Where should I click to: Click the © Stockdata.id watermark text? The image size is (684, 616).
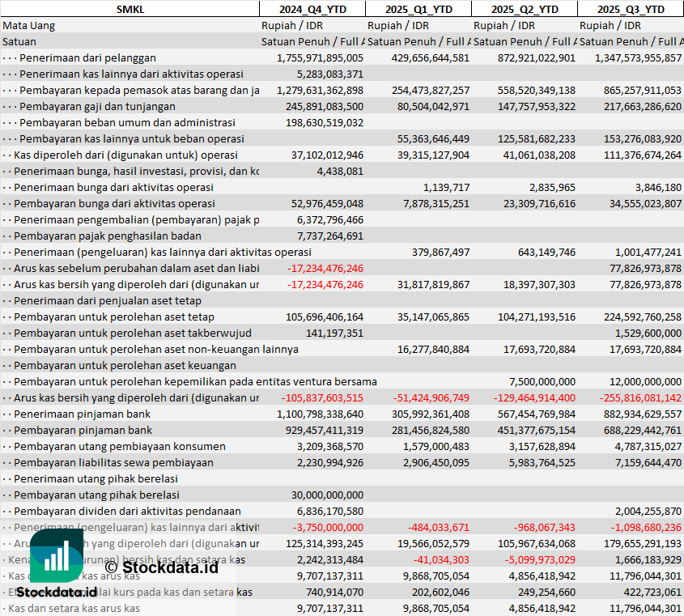coord(160,567)
